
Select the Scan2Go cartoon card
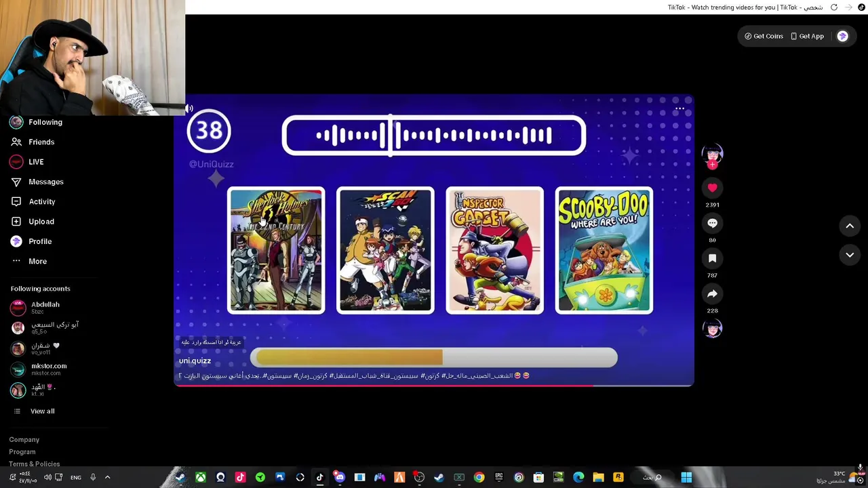[385, 250]
